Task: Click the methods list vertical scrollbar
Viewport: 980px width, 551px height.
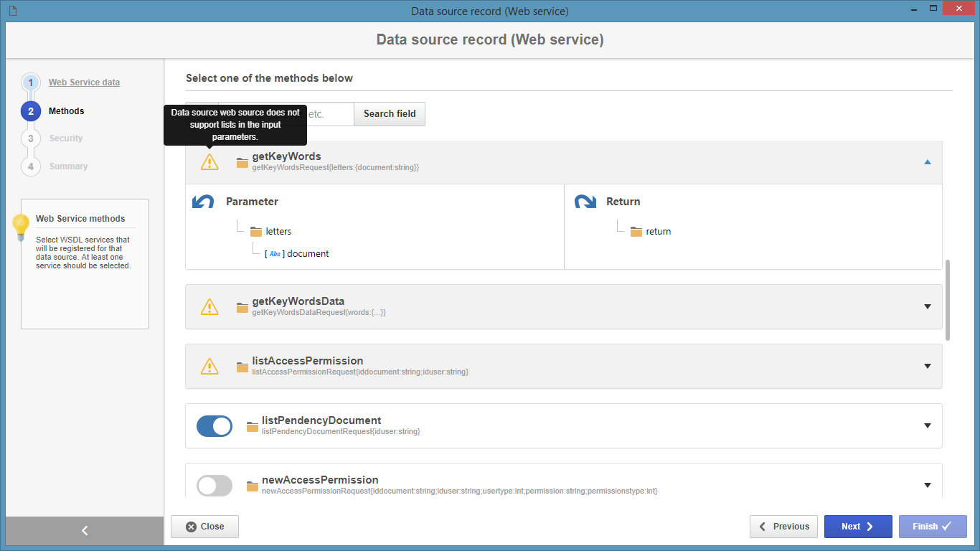Action: click(948, 300)
